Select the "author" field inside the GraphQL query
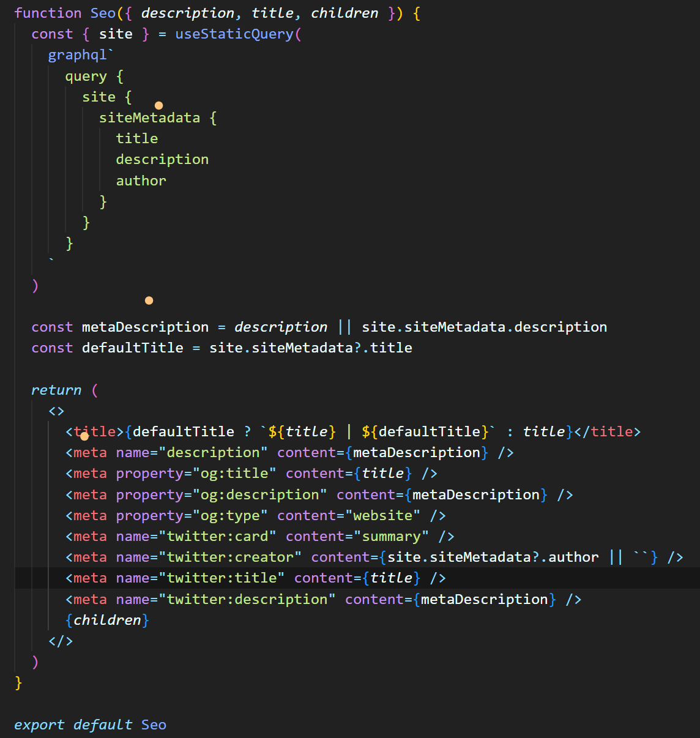 [141, 181]
